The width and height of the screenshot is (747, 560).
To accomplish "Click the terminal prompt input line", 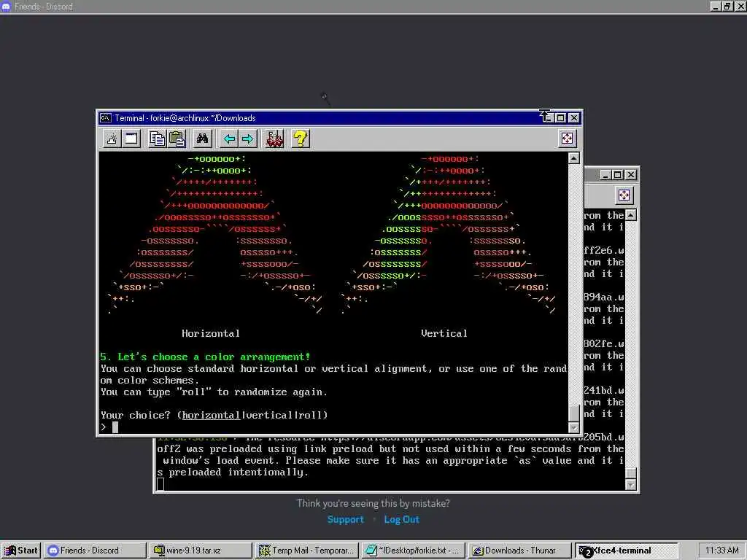I will tap(333, 427).
